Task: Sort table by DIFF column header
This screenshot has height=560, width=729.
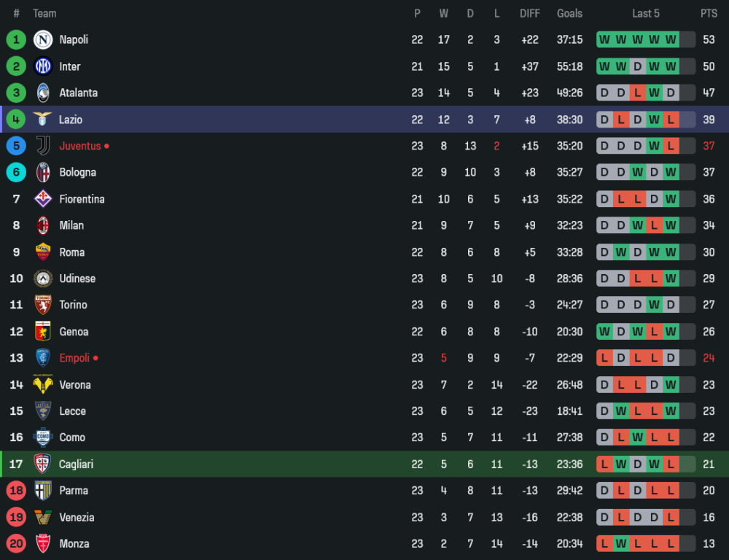Action: pyautogui.click(x=530, y=13)
